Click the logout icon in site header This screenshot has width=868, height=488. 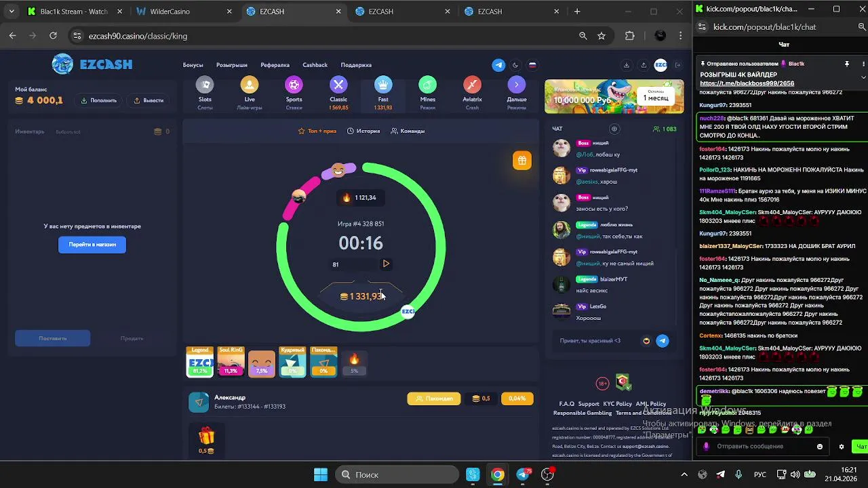pyautogui.click(x=677, y=65)
